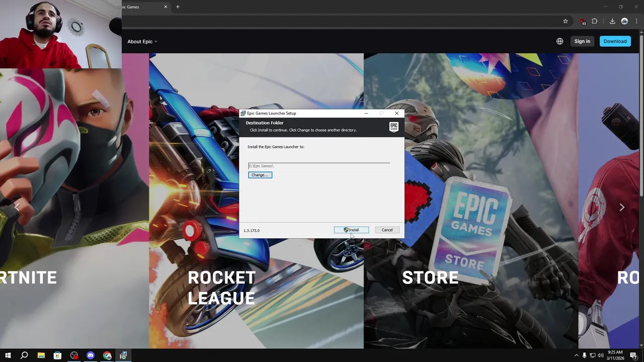
Task: Open the Windows Start menu
Action: point(8,355)
